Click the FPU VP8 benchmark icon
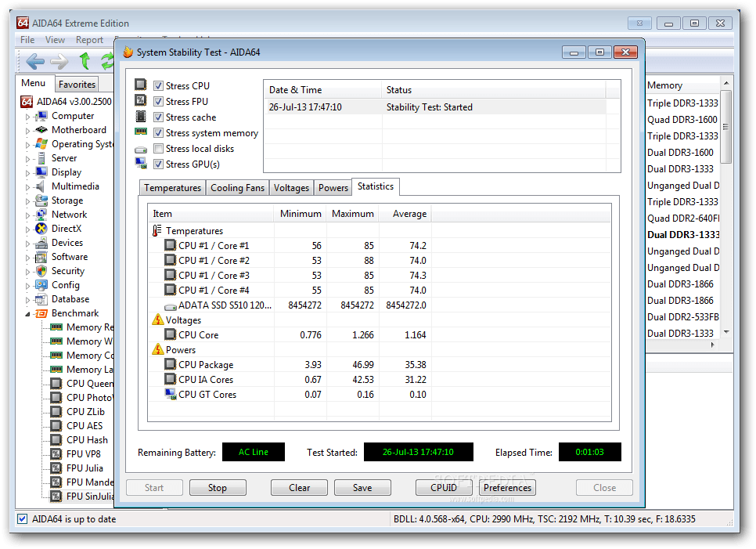This screenshot has width=756, height=549. coord(56,454)
